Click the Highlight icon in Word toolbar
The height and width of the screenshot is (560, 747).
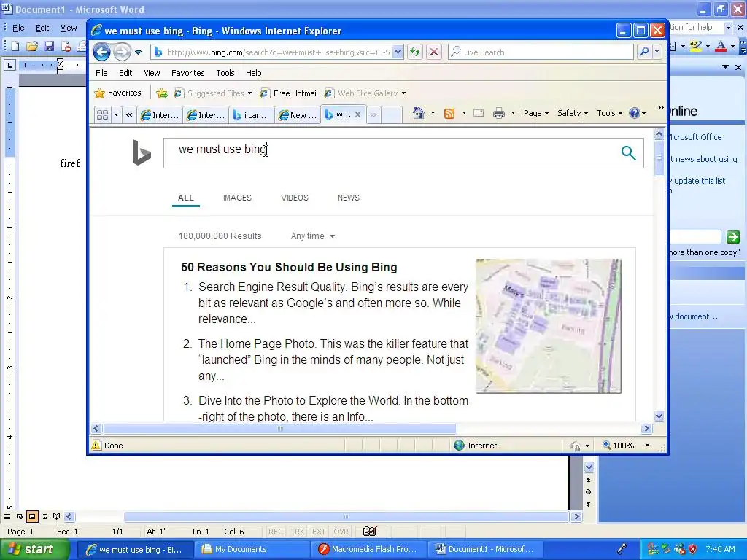(x=695, y=46)
